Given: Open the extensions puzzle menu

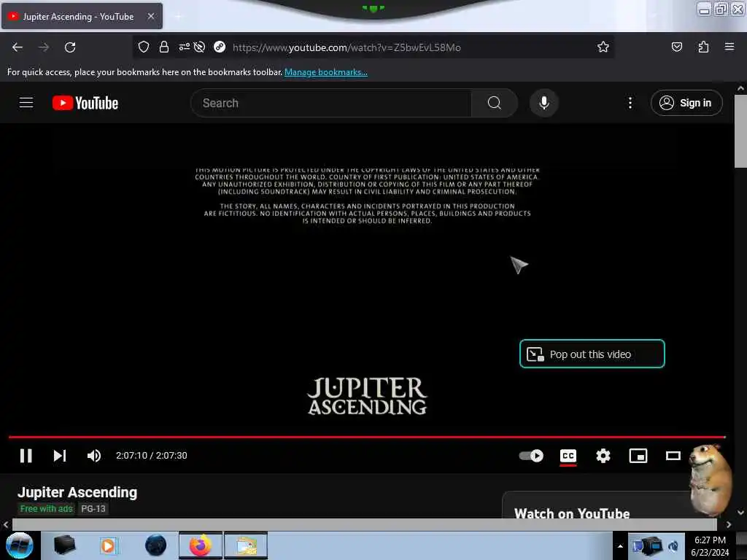Looking at the screenshot, I should (x=703, y=47).
